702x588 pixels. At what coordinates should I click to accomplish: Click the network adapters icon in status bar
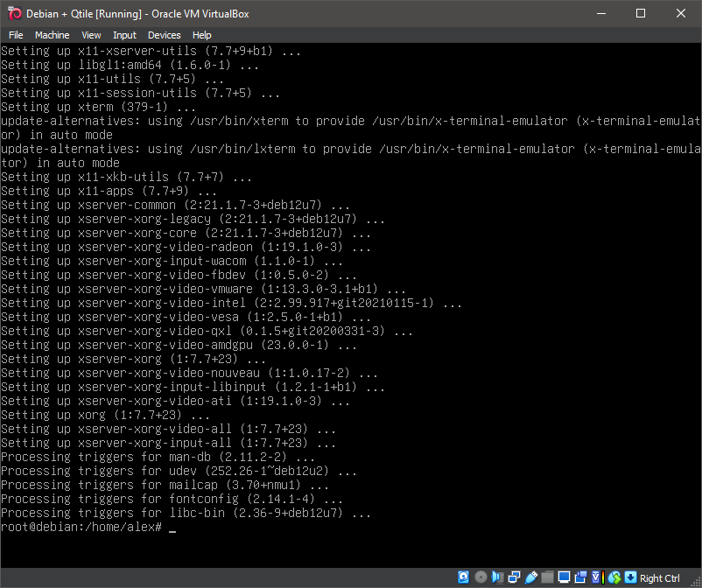(514, 577)
